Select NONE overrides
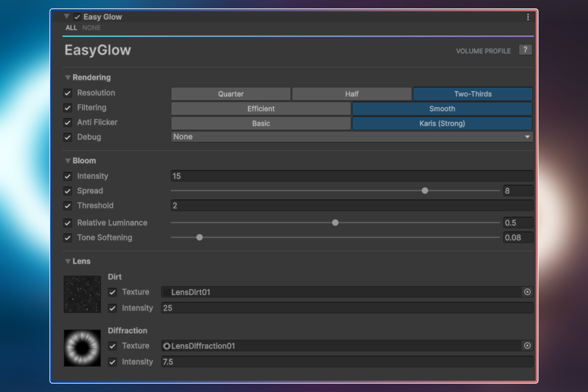Image resolution: width=588 pixels, height=392 pixels. pyautogui.click(x=92, y=28)
